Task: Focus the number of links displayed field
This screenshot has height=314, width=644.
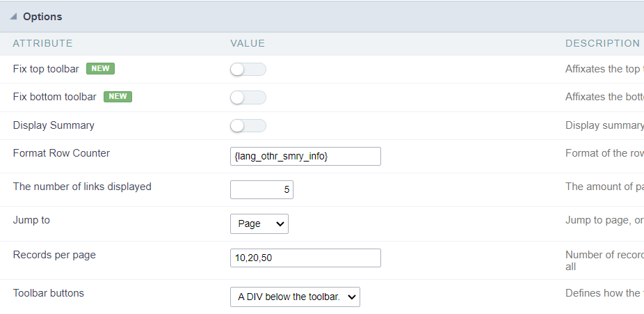Action: [x=261, y=190]
